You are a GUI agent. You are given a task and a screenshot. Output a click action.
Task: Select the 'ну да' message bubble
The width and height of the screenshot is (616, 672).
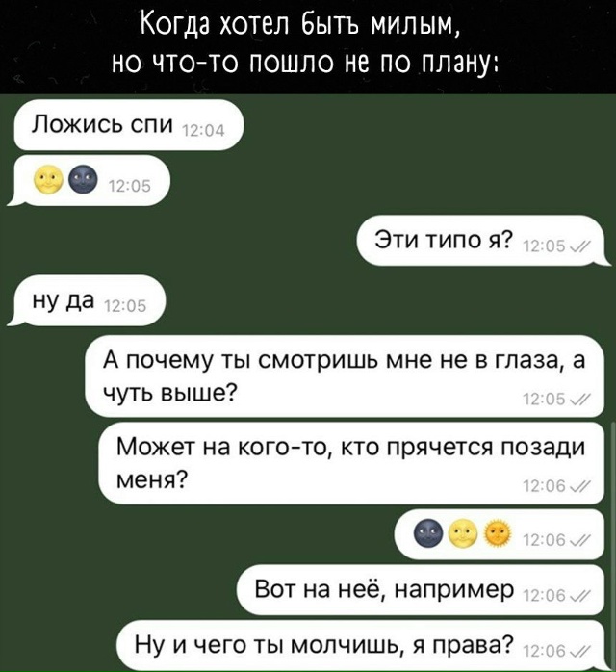86,300
